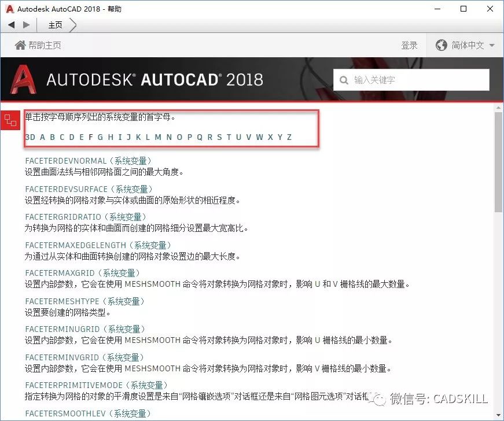Click the vertical scrollbar thumb
The width and height of the screenshot is (504, 421).
[x=499, y=161]
